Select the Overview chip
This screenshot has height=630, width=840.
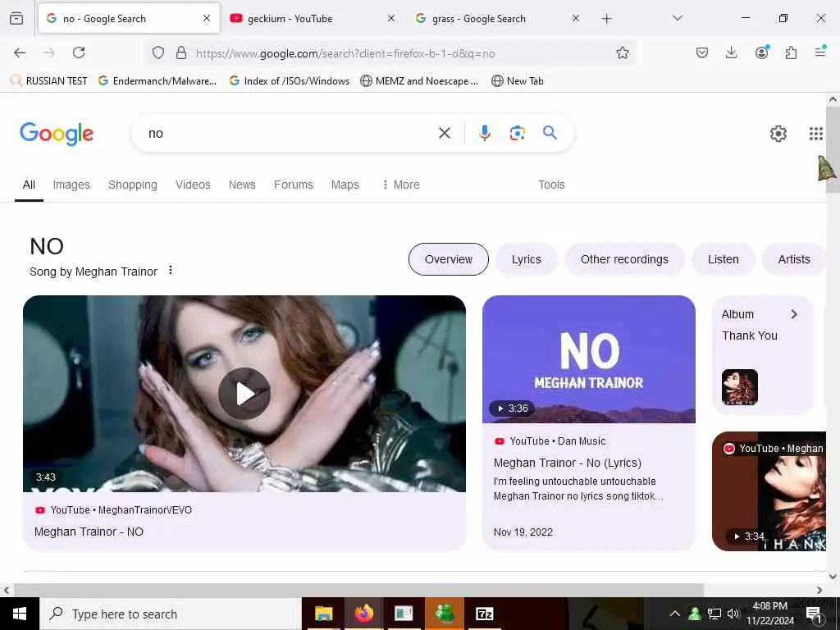point(449,259)
